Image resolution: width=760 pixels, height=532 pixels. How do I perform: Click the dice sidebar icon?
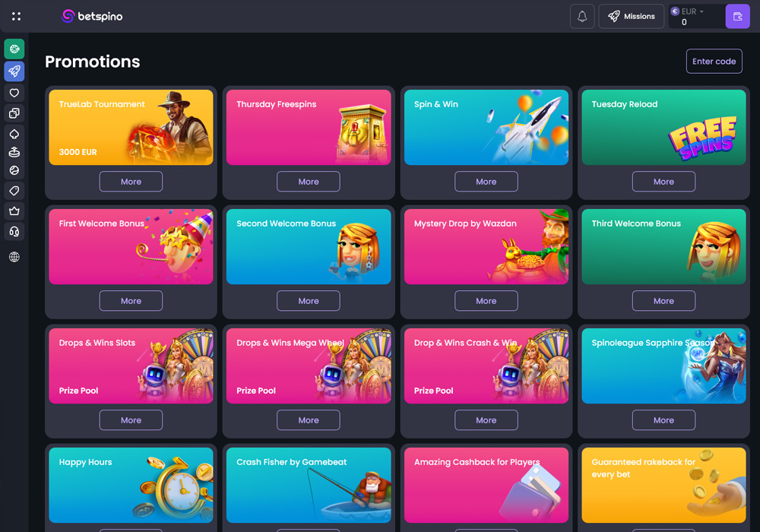[14, 113]
